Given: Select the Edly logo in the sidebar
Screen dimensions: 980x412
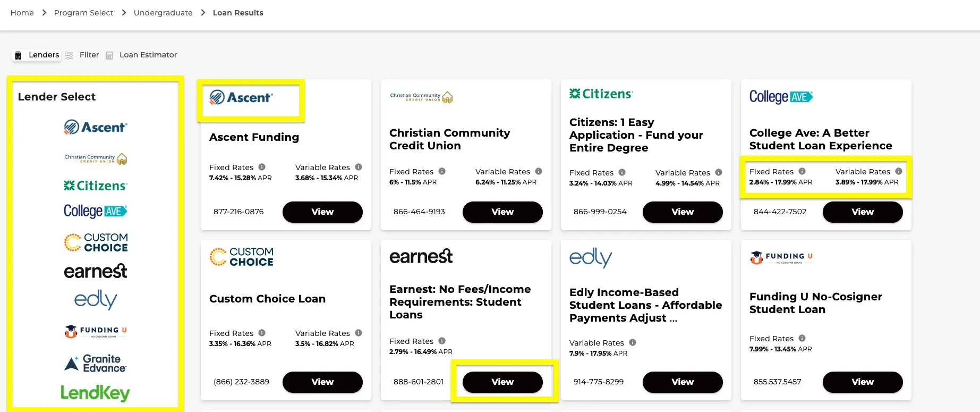Looking at the screenshot, I should pyautogui.click(x=95, y=299).
